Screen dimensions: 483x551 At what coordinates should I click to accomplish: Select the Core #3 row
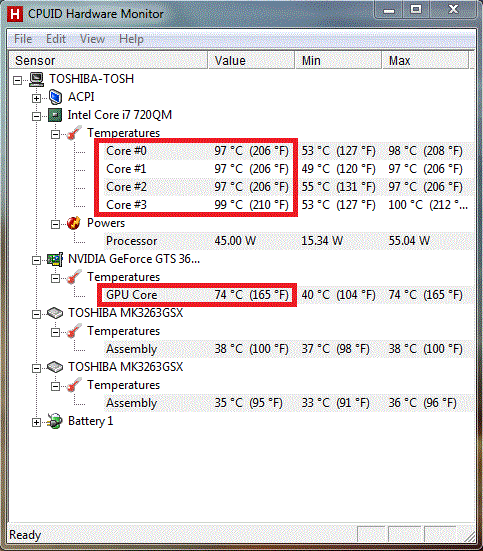pos(289,205)
